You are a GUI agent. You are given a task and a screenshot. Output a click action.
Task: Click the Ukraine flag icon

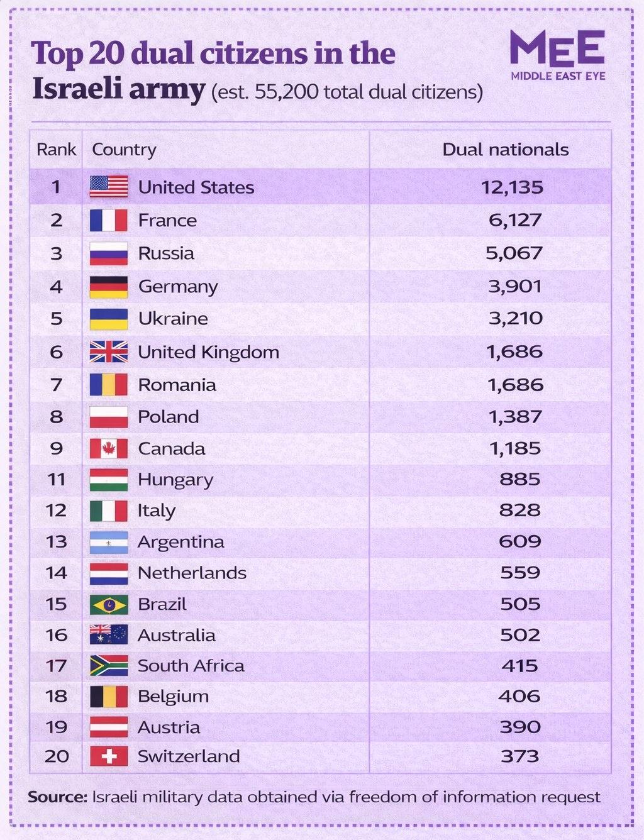[x=109, y=319]
